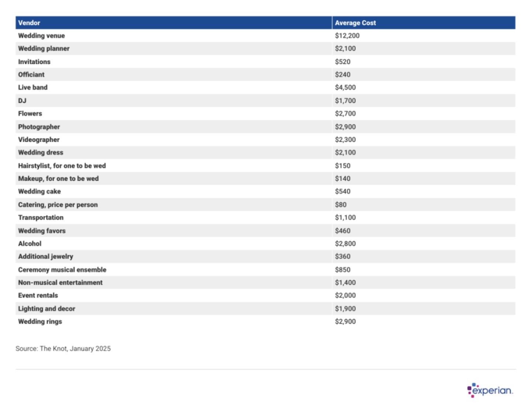Viewport: 532px width, 412px height.
Task: Select the Wedding venue row label
Action: click(41, 36)
